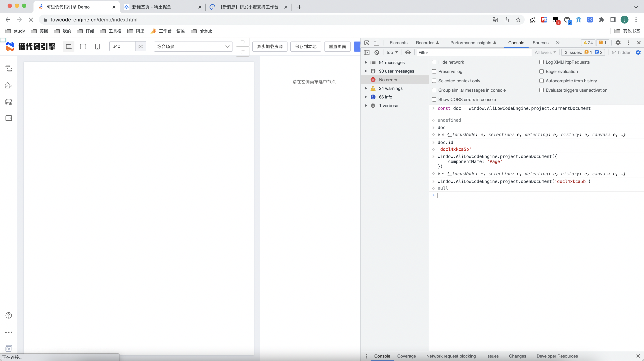The width and height of the screenshot is (644, 361).
Task: Click the 重置页面 button
Action: 337,47
